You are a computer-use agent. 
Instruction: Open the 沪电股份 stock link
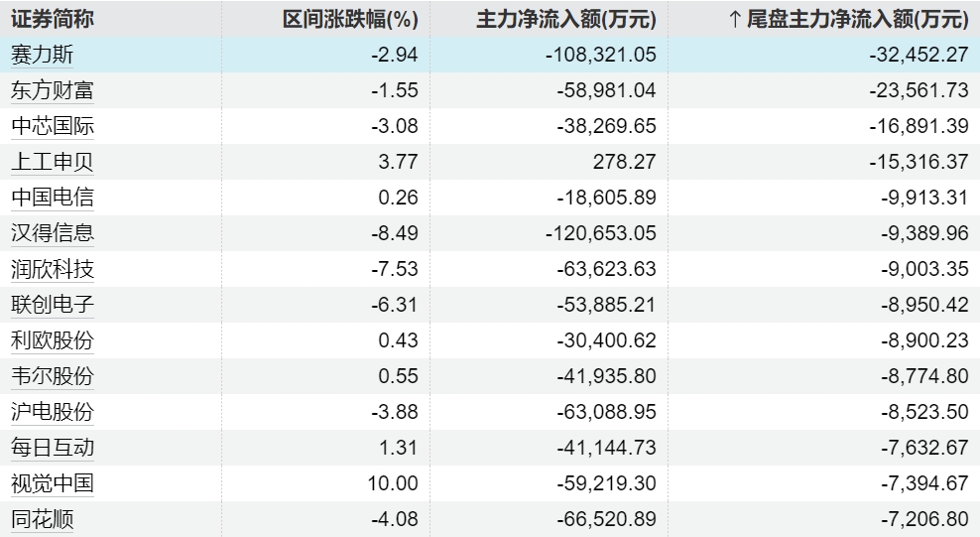(53, 412)
